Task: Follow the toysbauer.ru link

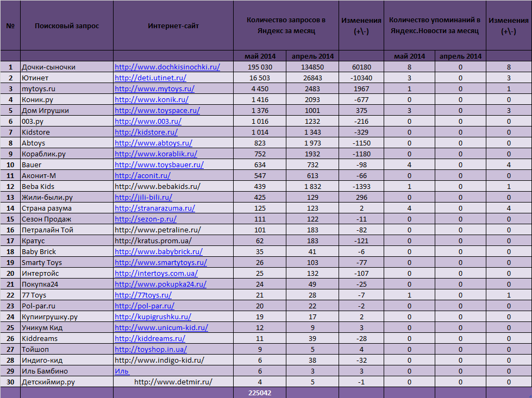Action: [159, 165]
